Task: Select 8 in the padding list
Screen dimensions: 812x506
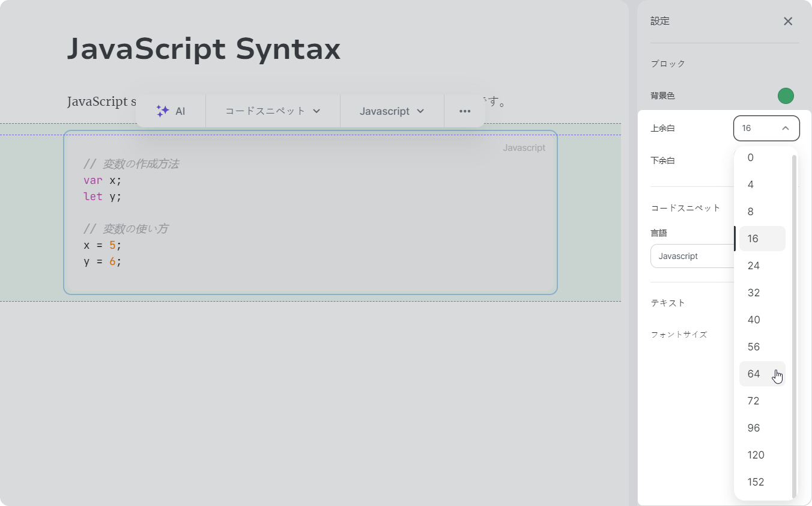Action: tap(762, 212)
